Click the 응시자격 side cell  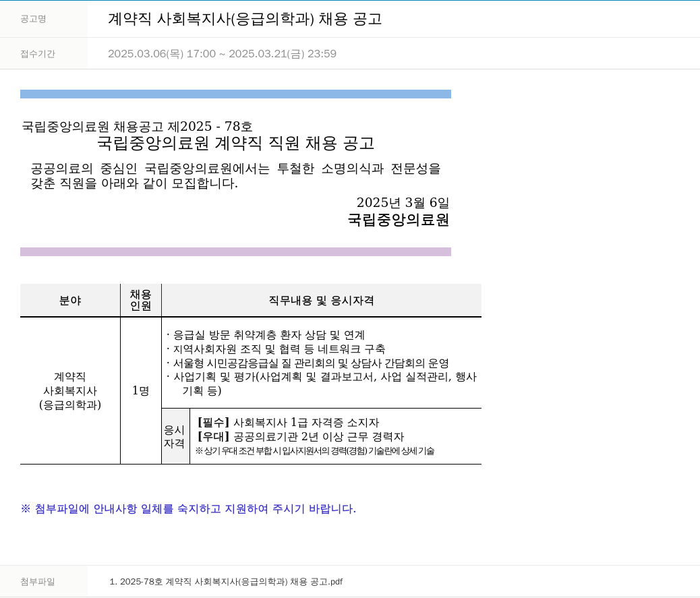[175, 436]
